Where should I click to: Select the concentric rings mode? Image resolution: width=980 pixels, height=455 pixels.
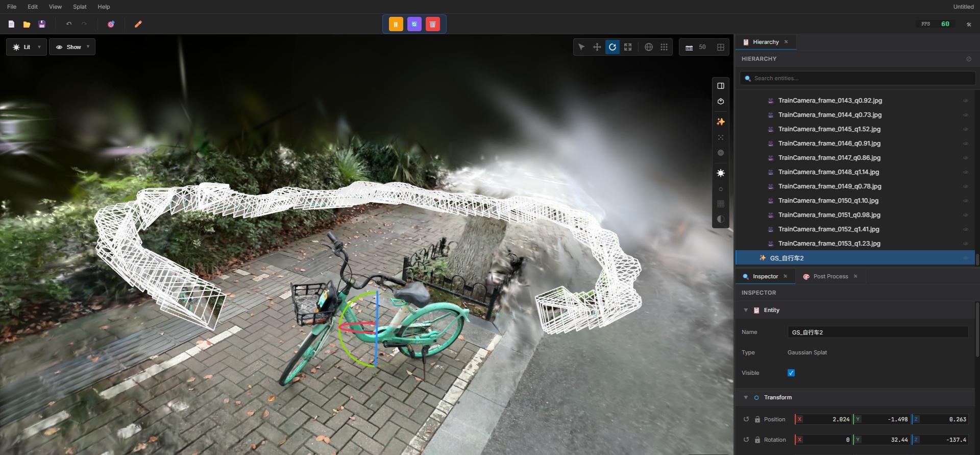point(721,153)
